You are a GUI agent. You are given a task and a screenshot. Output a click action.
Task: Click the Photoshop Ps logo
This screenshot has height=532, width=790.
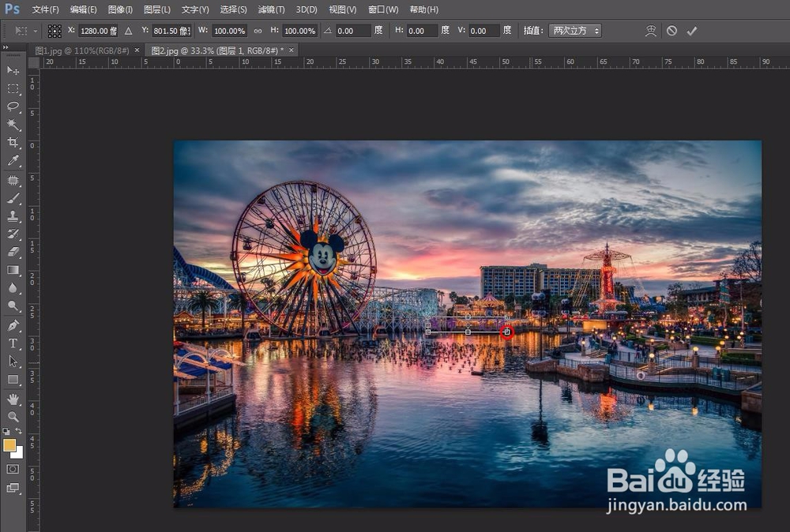click(x=12, y=9)
